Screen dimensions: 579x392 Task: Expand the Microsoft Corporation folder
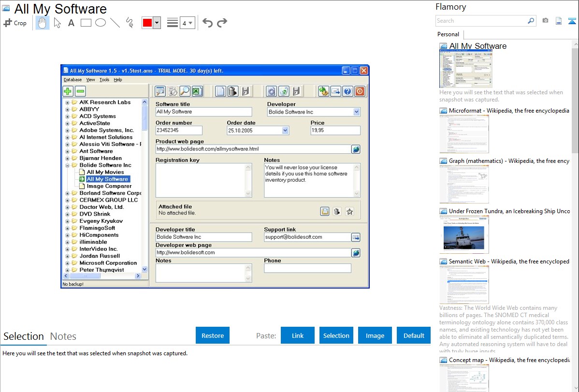tap(67, 263)
